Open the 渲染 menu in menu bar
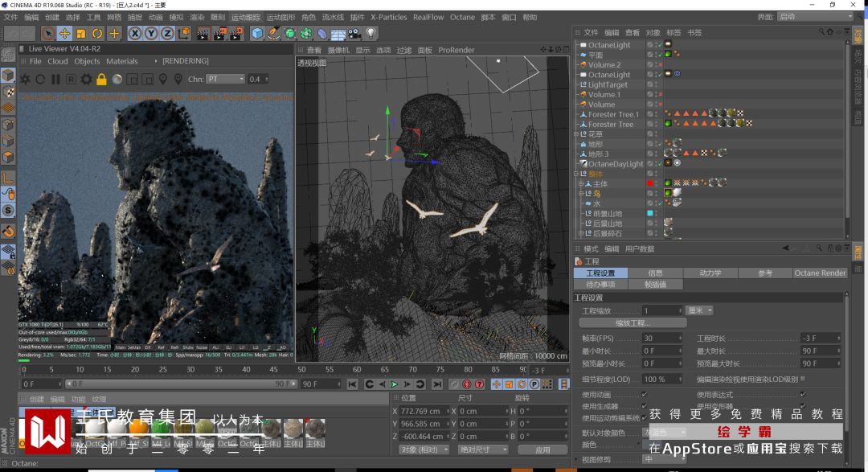This screenshot has height=472, width=868. [196, 17]
